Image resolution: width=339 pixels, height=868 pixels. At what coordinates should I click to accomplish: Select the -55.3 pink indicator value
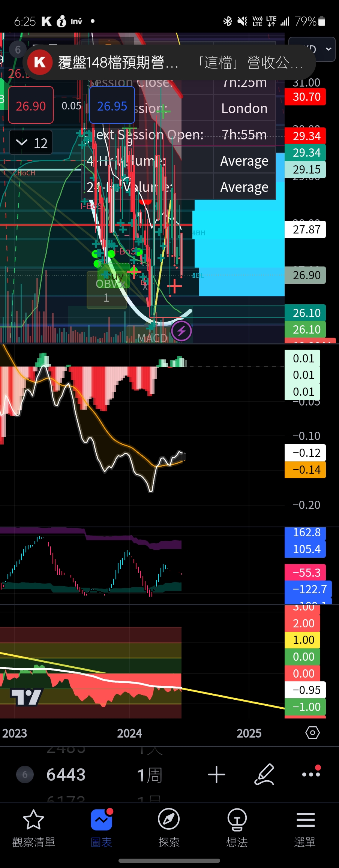coord(305,573)
